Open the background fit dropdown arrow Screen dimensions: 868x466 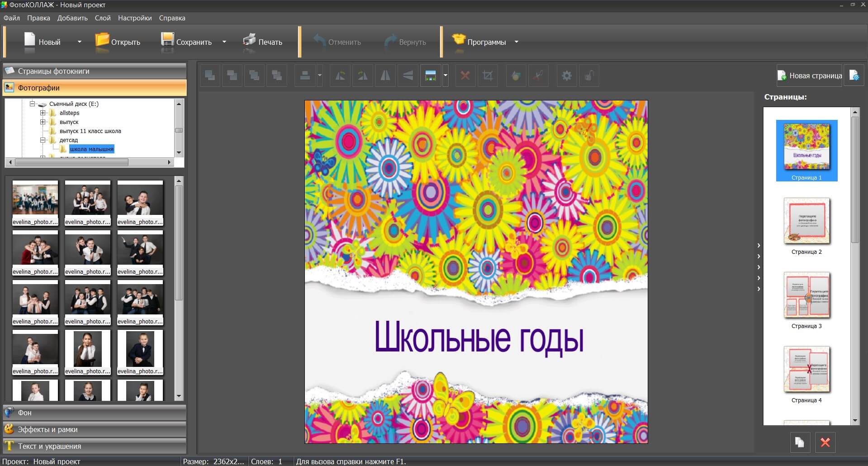coord(446,76)
